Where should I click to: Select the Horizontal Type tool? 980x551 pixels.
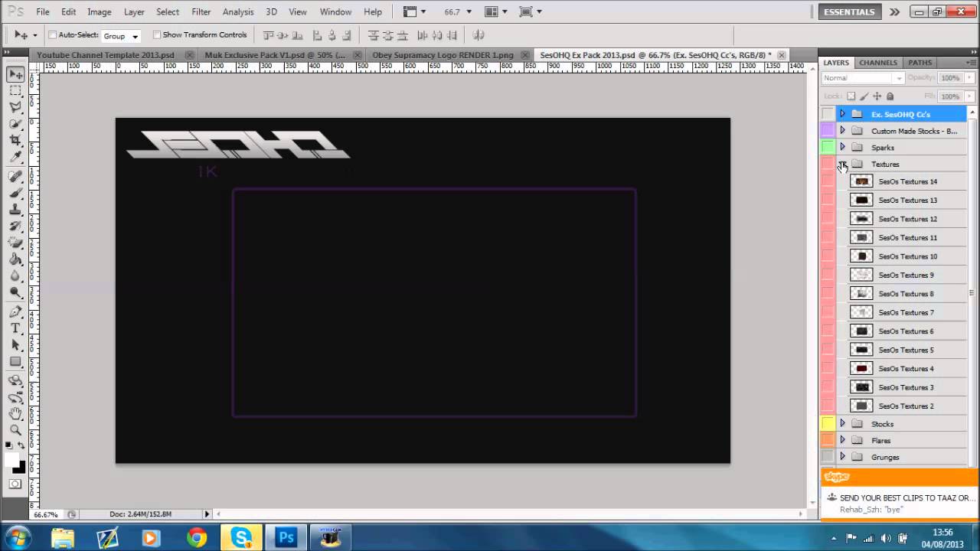[15, 328]
